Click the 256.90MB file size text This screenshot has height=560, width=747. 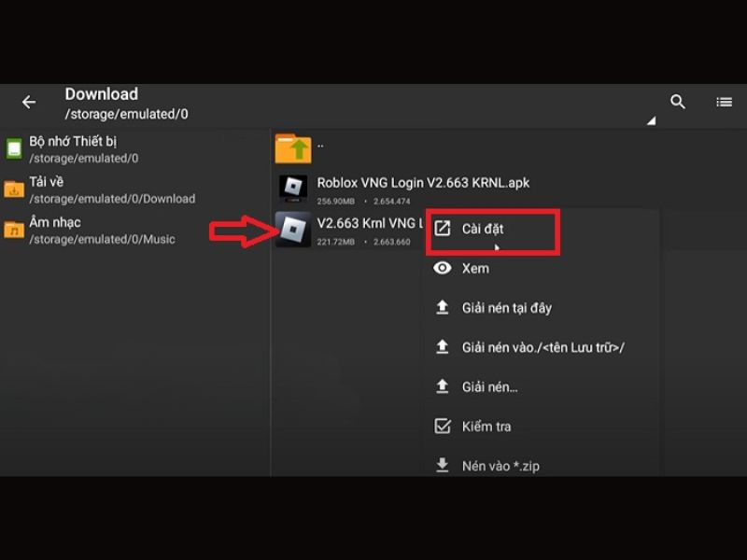pos(336,202)
